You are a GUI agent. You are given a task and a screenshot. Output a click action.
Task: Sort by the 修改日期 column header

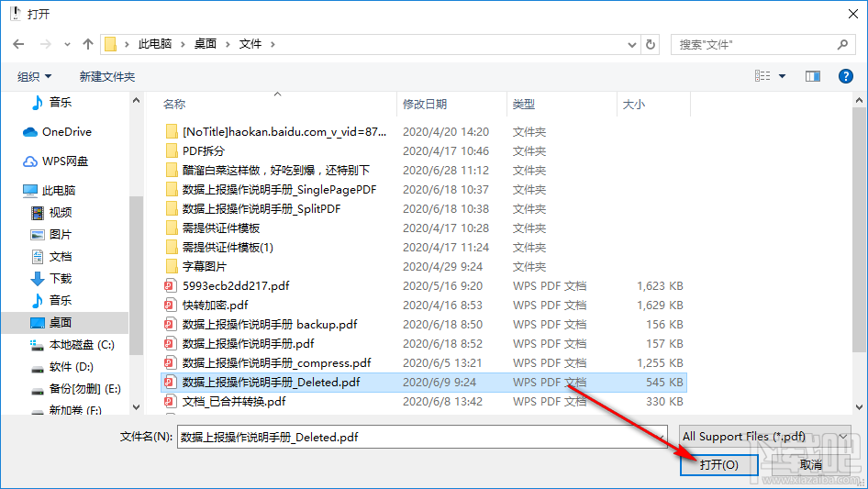[x=425, y=104]
